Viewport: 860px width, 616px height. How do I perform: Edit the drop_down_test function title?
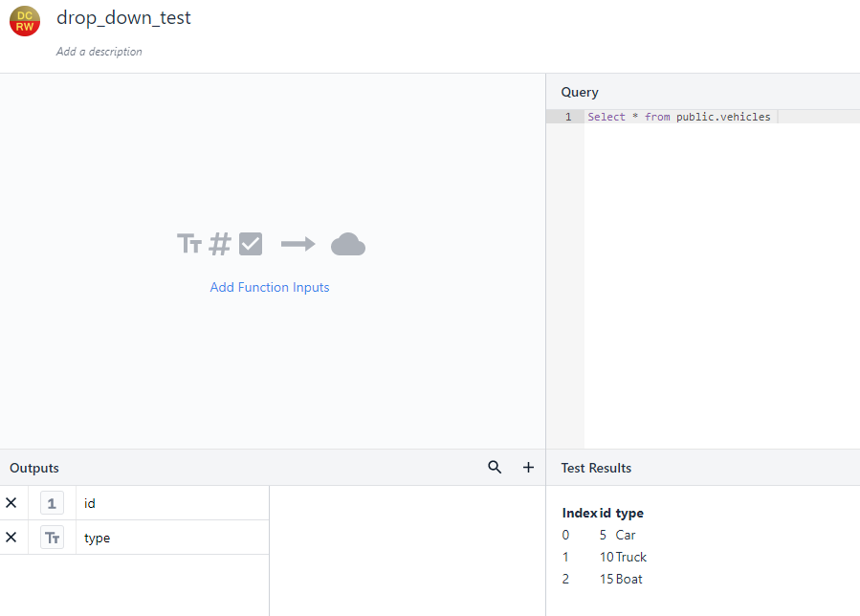[123, 18]
